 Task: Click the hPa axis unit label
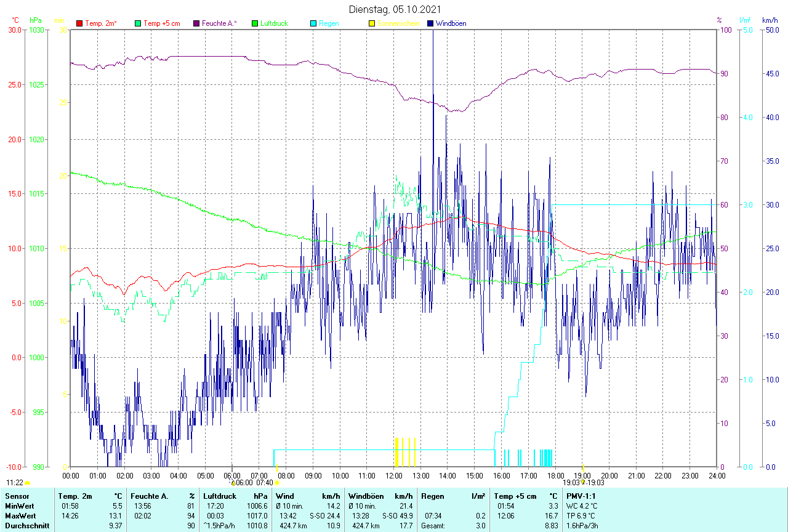(x=35, y=20)
